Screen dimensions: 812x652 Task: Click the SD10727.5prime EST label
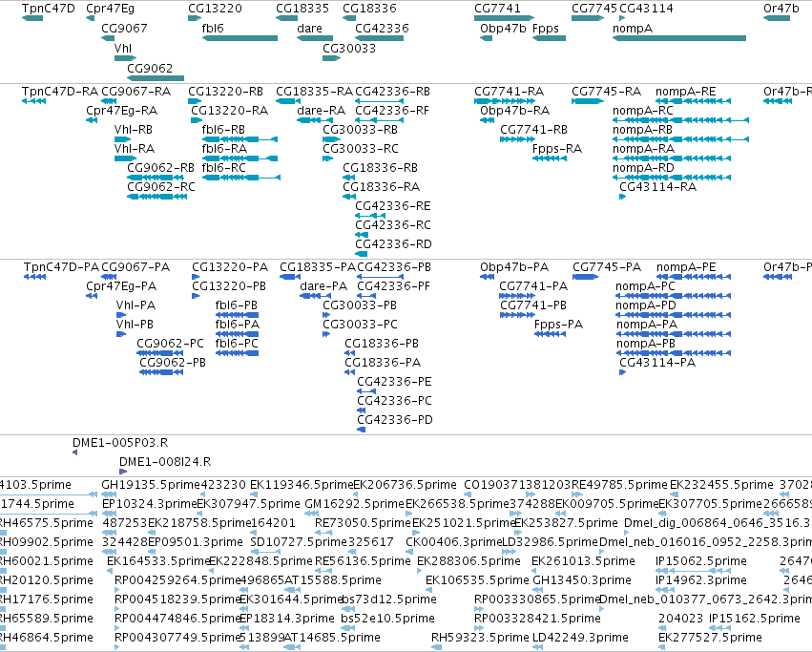point(299,542)
